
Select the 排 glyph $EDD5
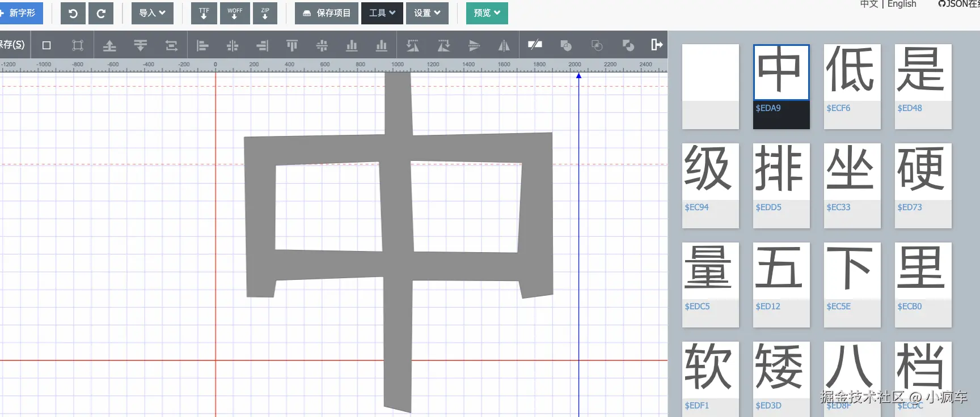pyautogui.click(x=782, y=186)
